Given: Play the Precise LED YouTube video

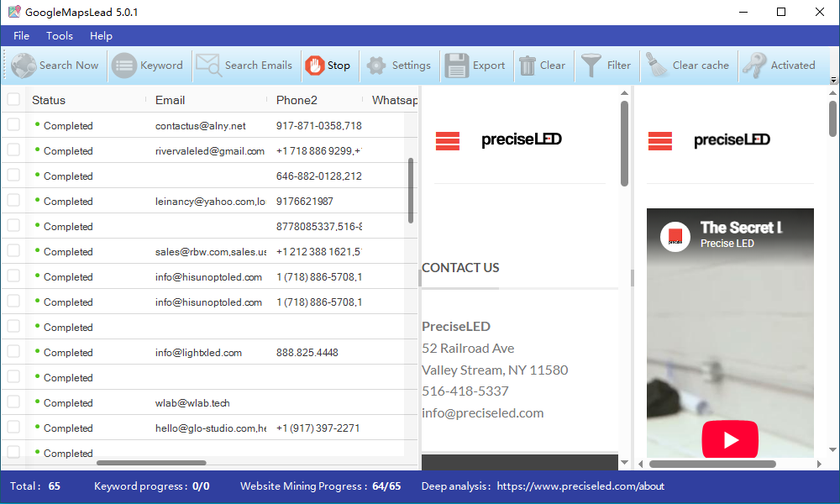Looking at the screenshot, I should (730, 439).
